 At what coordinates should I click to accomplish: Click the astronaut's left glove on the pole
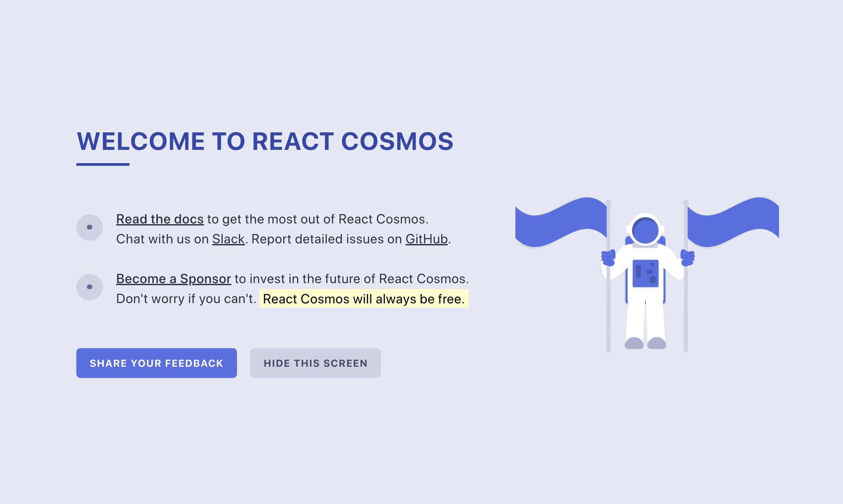(x=608, y=258)
